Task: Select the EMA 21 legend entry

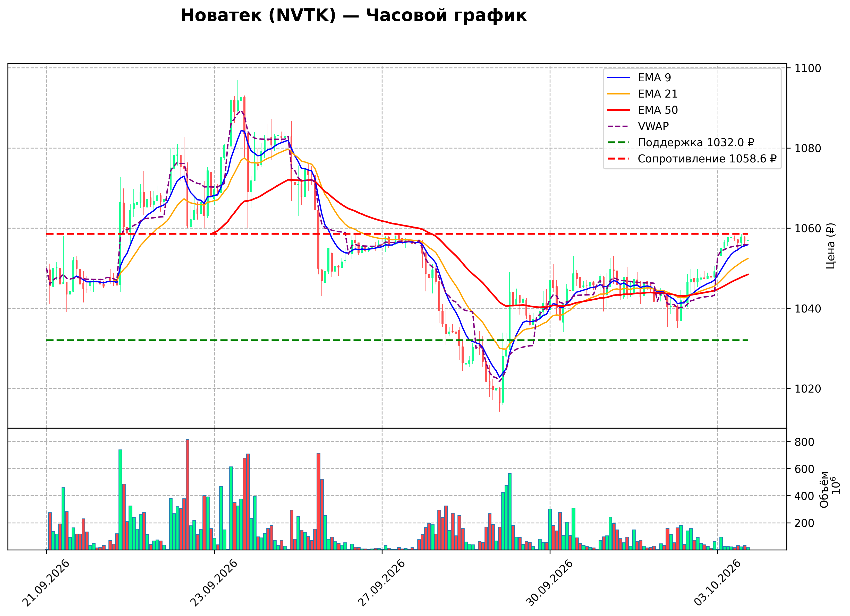Action: pyautogui.click(x=642, y=94)
